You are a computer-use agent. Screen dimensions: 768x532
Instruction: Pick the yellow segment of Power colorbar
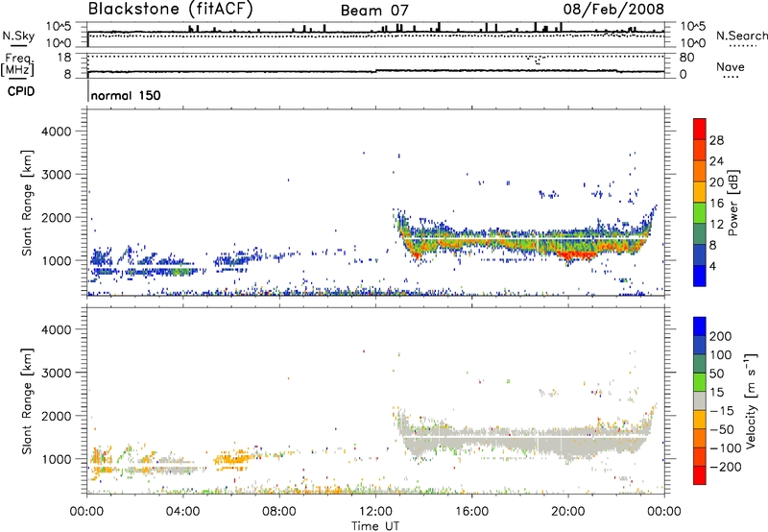700,192
